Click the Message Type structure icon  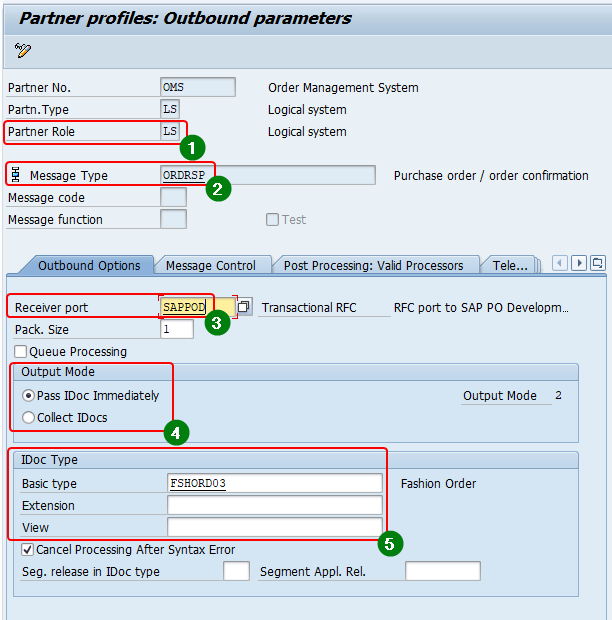(15, 174)
